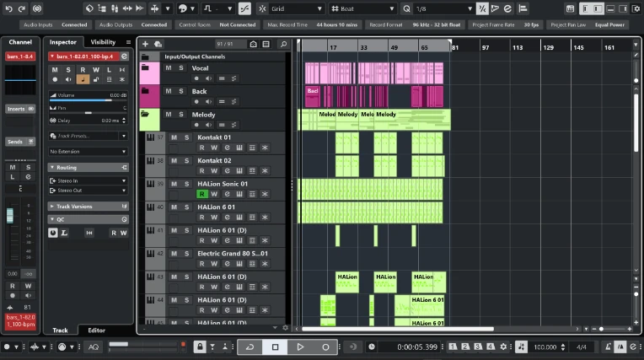
Task: Click the Add Track plus icon
Action: 147,44
